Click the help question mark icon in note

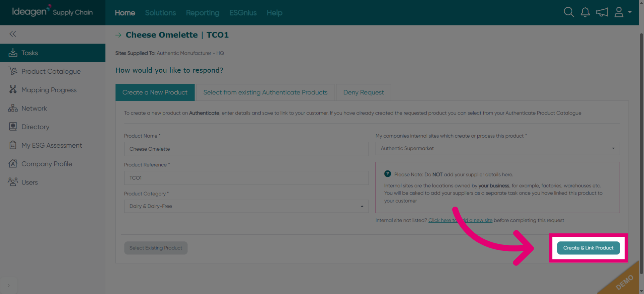point(387,174)
